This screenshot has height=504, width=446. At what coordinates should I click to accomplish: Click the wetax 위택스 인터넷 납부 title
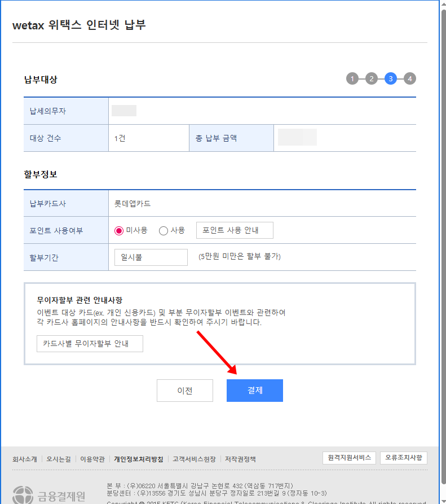point(79,25)
